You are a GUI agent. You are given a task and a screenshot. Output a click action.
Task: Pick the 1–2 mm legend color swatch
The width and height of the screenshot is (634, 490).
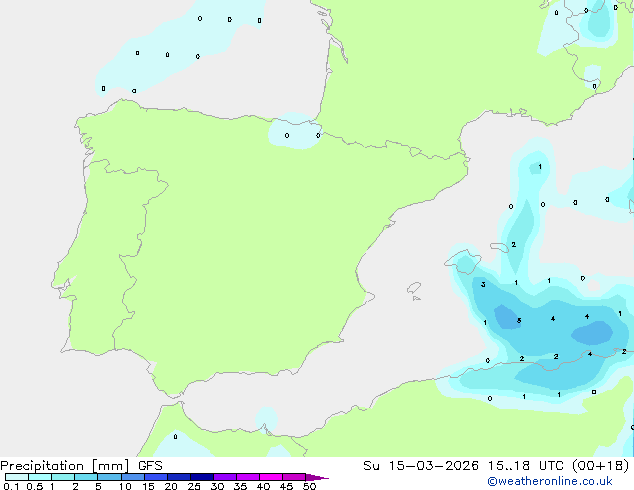click(x=63, y=477)
